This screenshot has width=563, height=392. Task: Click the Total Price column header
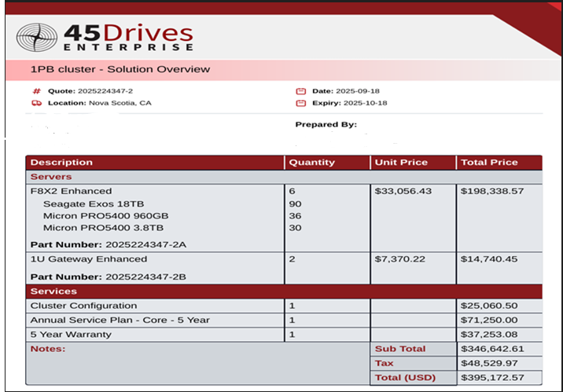489,163
